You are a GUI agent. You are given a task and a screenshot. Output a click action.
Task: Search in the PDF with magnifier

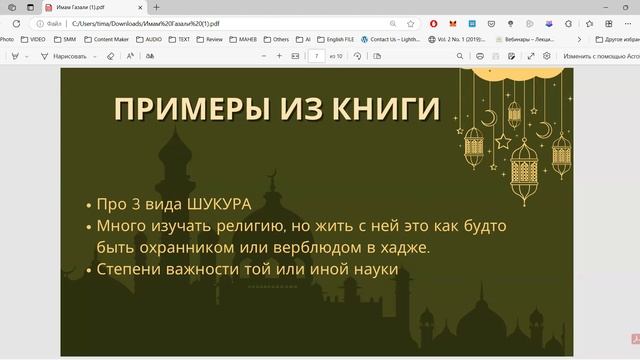coord(460,56)
